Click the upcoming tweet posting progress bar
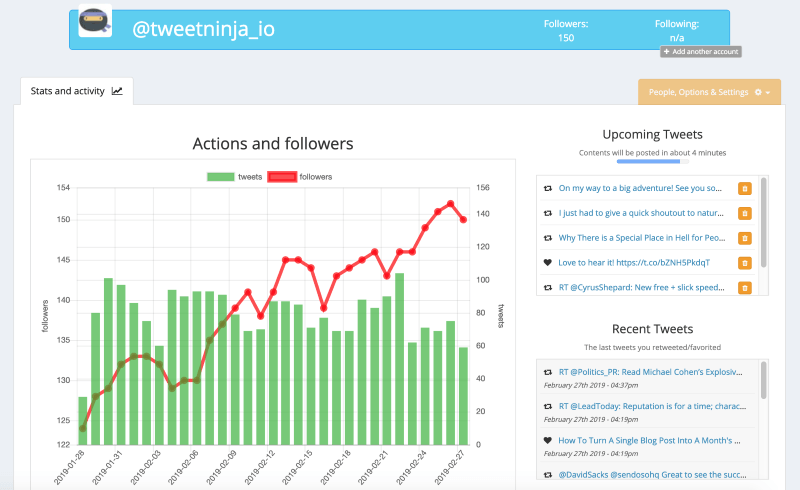800x490 pixels. pos(652,161)
